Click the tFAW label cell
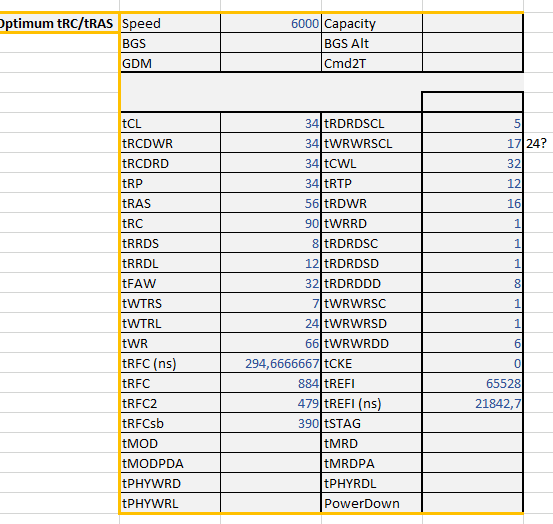The image size is (553, 524). coord(170,283)
